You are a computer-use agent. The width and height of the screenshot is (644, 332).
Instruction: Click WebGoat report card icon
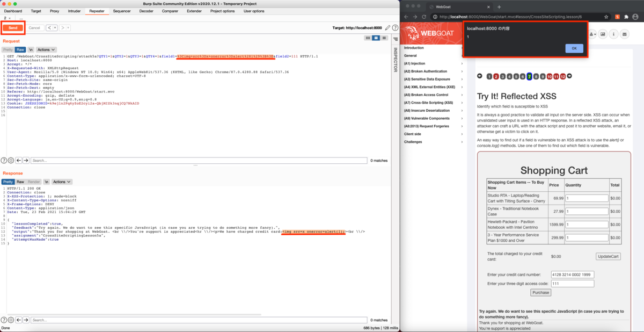click(x=603, y=34)
